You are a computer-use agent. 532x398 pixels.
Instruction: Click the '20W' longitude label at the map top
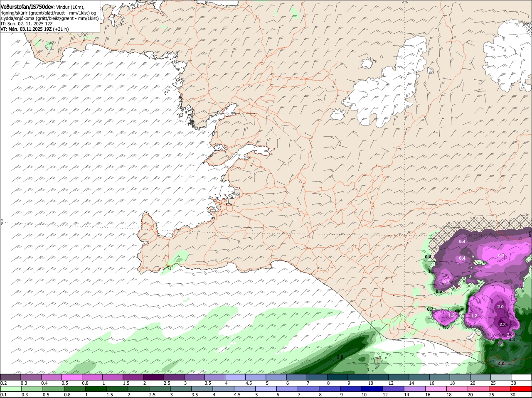pyautogui.click(x=405, y=2)
